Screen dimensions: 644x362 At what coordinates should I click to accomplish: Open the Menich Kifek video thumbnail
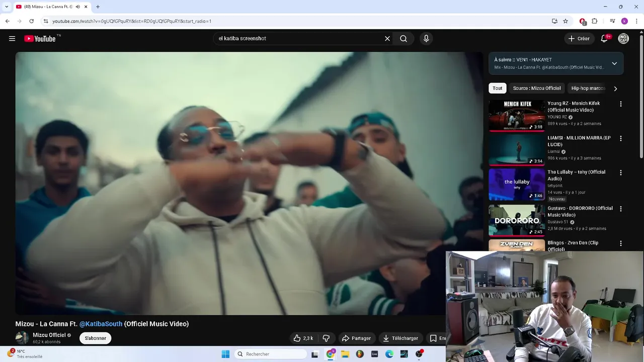517,116
